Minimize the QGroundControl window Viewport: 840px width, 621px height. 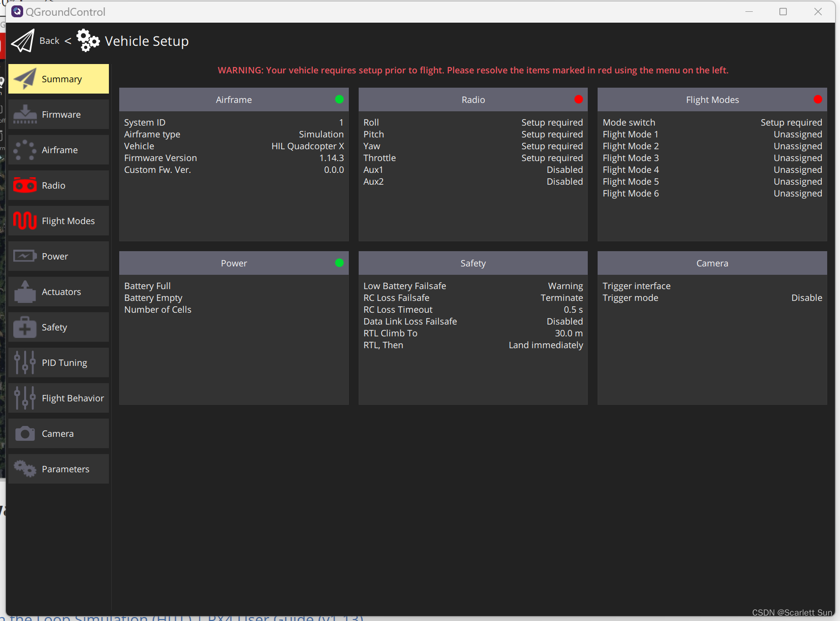[749, 11]
